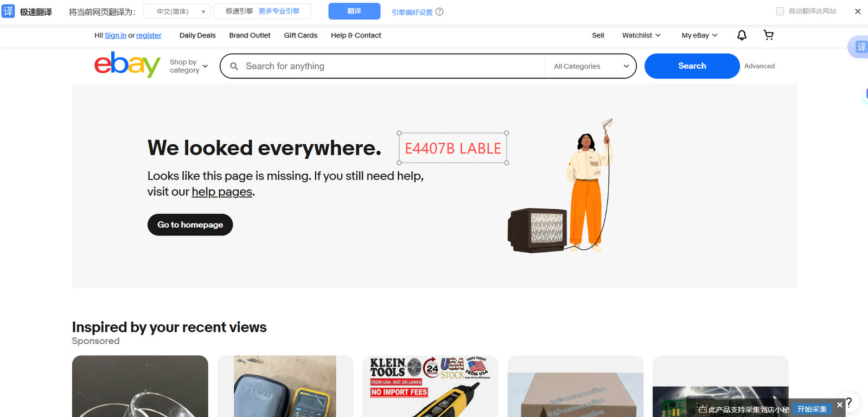The height and width of the screenshot is (417, 868).
Task: Enable auto-translate this website checkbox
Action: [780, 11]
